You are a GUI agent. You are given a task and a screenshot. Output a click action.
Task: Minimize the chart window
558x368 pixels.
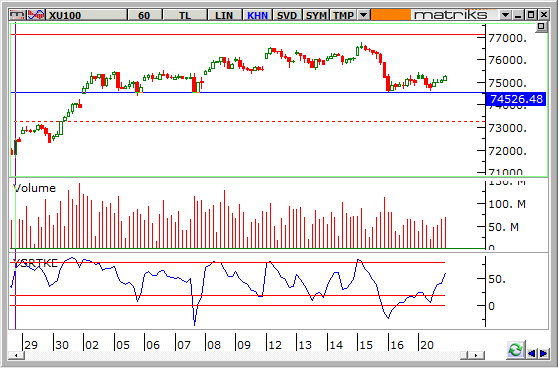[518, 15]
